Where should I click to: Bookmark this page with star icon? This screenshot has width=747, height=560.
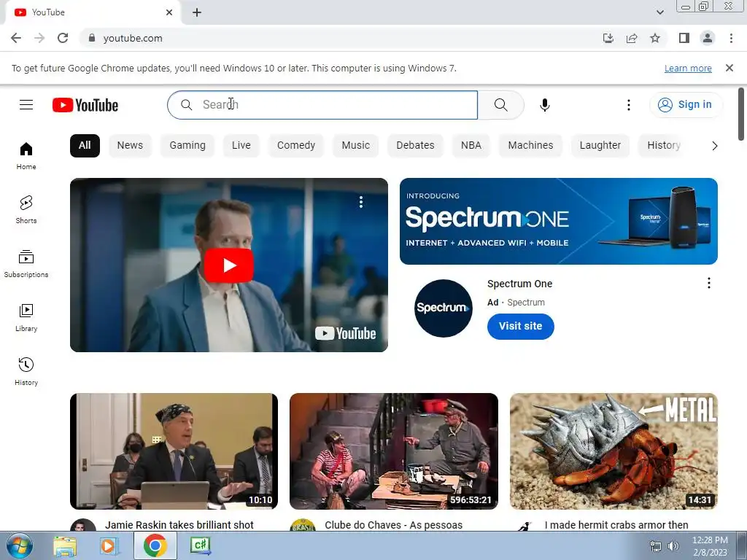coord(655,38)
